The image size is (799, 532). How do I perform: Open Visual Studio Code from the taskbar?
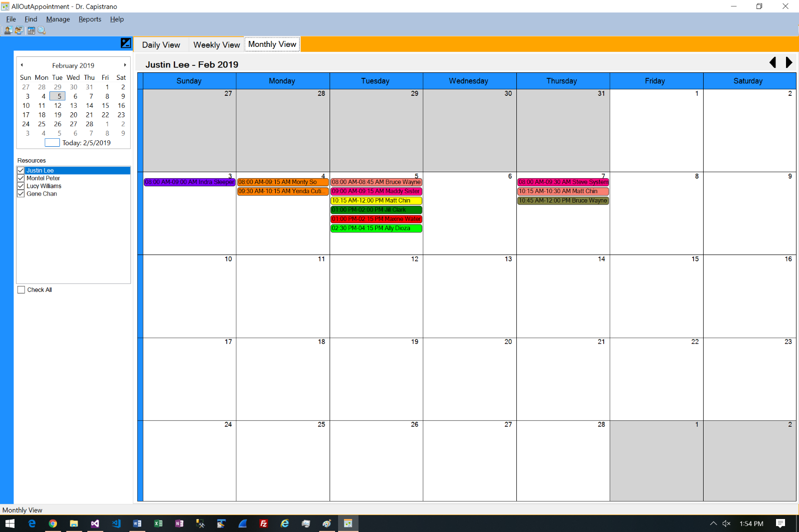[116, 524]
